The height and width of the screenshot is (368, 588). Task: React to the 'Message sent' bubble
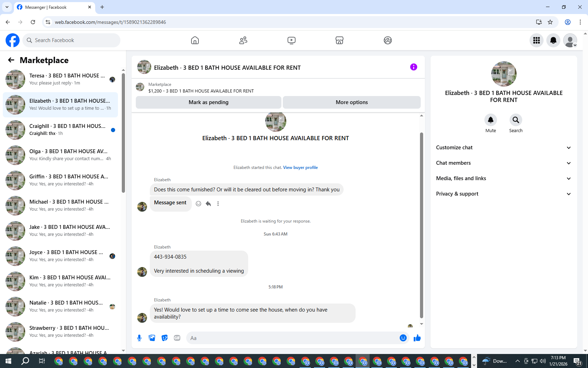pyautogui.click(x=198, y=204)
